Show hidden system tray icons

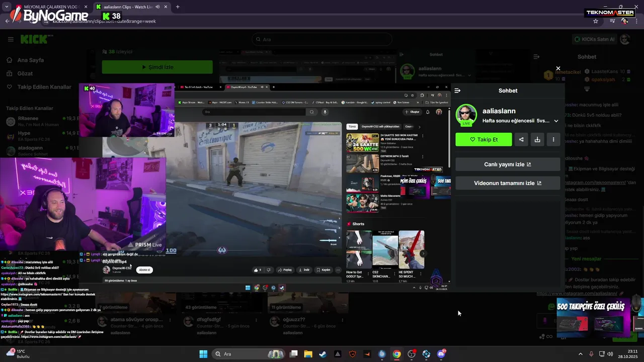pos(580,354)
